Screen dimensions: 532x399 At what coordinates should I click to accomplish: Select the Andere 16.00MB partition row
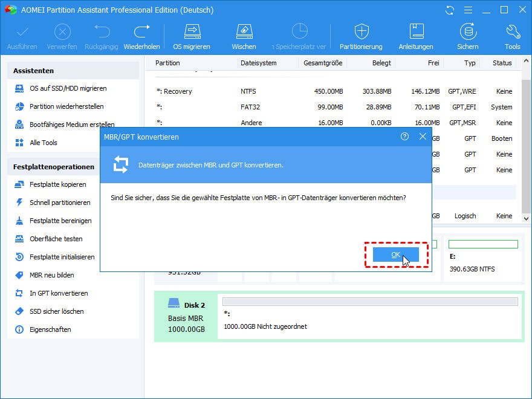(334, 123)
